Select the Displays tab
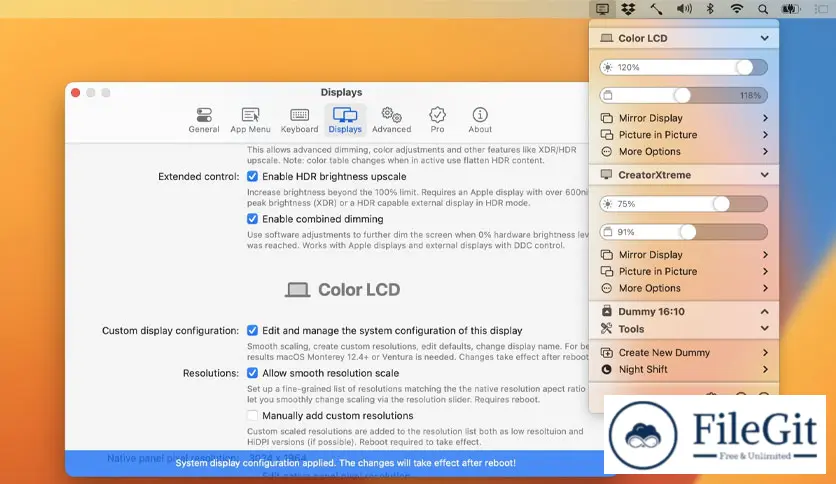The width and height of the screenshot is (836, 484). tap(345, 120)
